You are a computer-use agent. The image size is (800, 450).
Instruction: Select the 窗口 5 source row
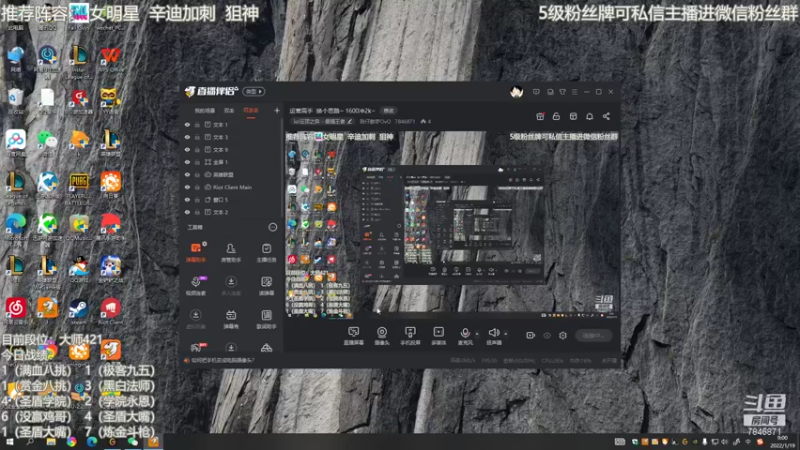231,199
